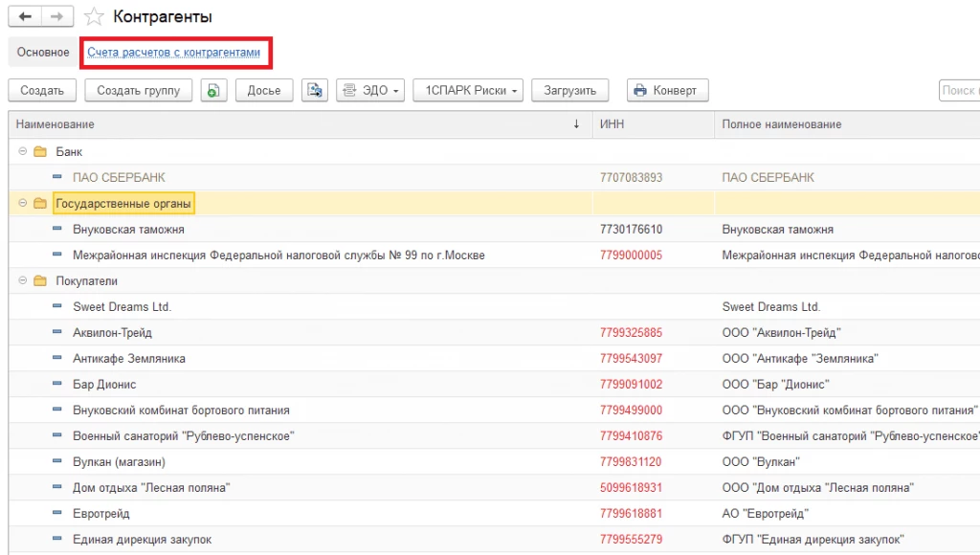Click the Создать button
This screenshot has height=555, width=980.
pyautogui.click(x=42, y=91)
